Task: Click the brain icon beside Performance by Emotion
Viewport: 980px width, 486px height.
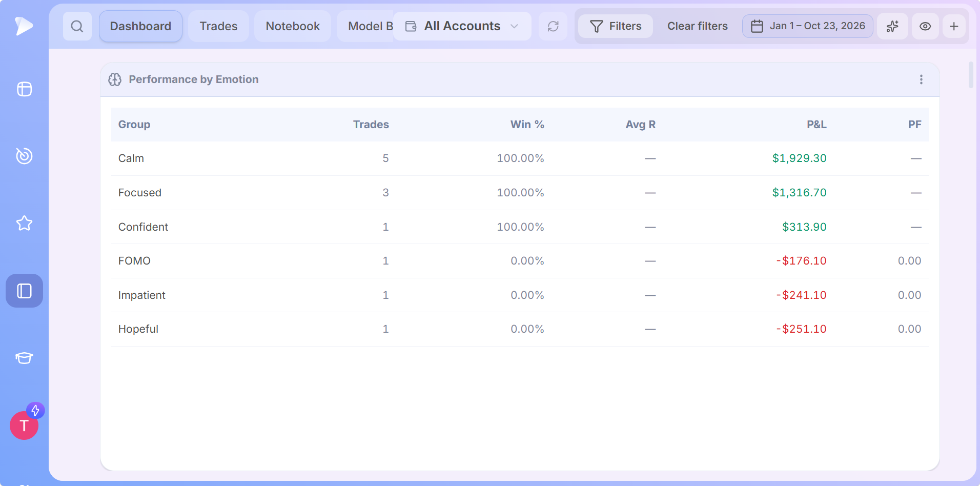Action: (x=115, y=79)
